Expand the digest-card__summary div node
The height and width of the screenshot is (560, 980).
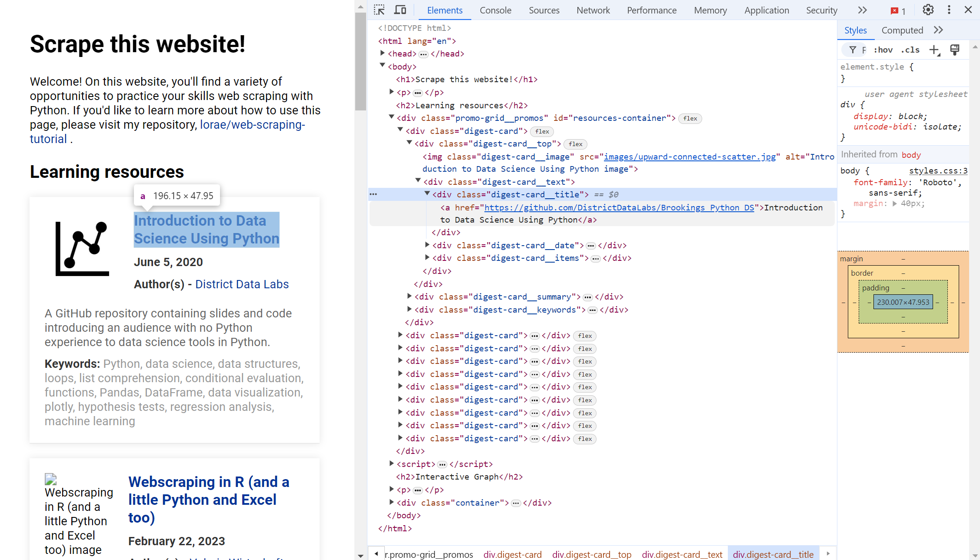pyautogui.click(x=409, y=296)
